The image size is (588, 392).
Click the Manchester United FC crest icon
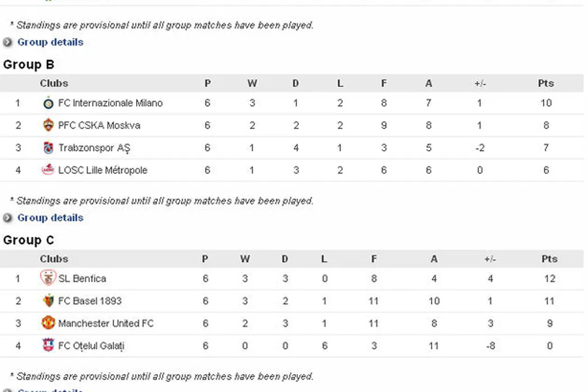(49, 323)
